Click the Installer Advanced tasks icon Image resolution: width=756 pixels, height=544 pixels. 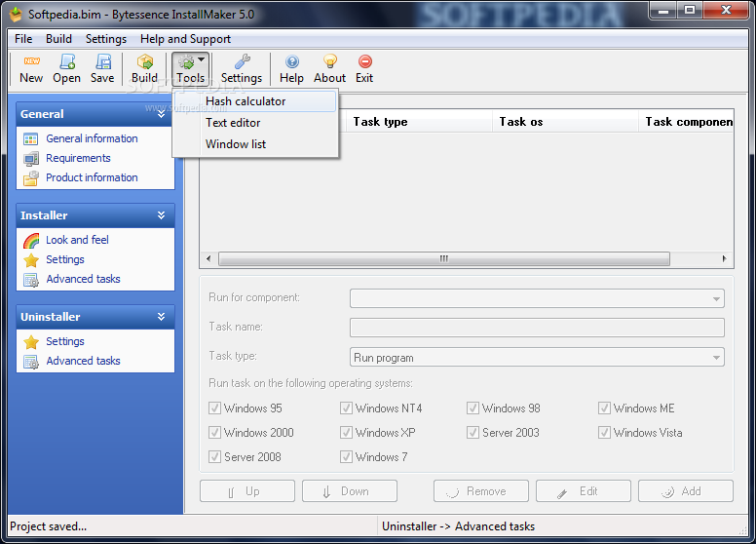pos(31,280)
